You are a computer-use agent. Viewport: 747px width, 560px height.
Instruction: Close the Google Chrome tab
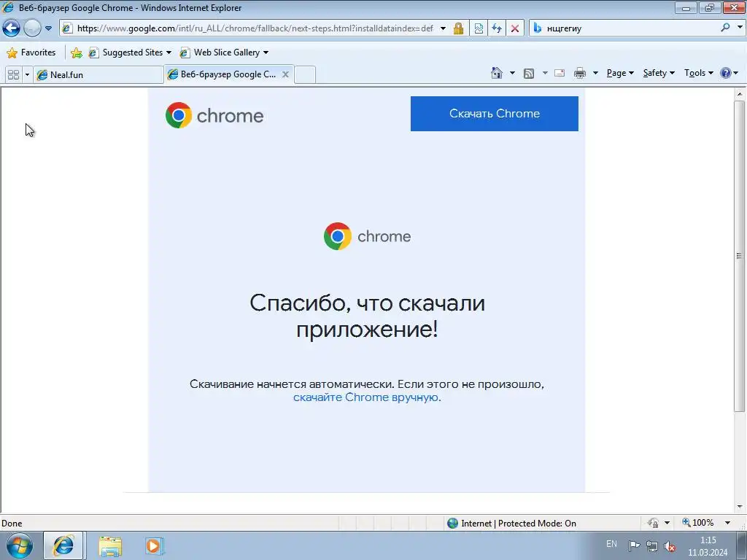click(x=285, y=74)
